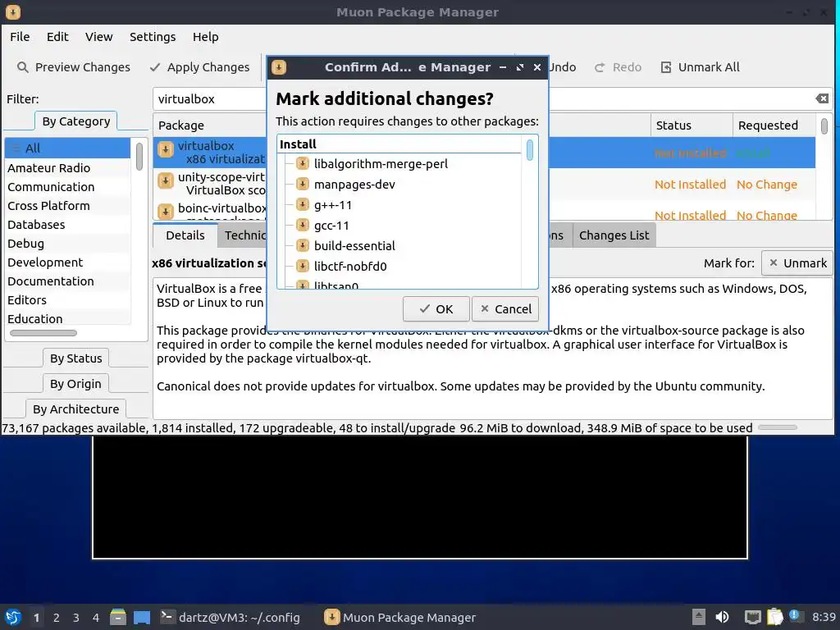Switch to the Details tab
The image size is (840, 630).
[185, 235]
